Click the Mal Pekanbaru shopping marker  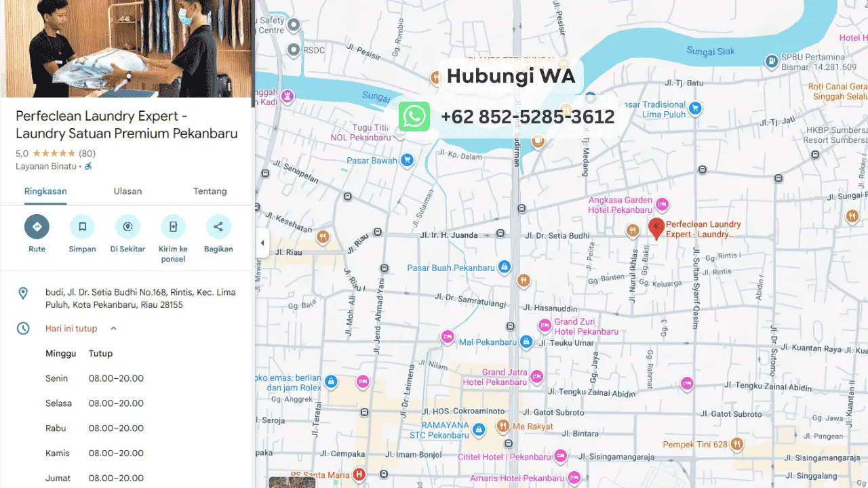pos(526,342)
